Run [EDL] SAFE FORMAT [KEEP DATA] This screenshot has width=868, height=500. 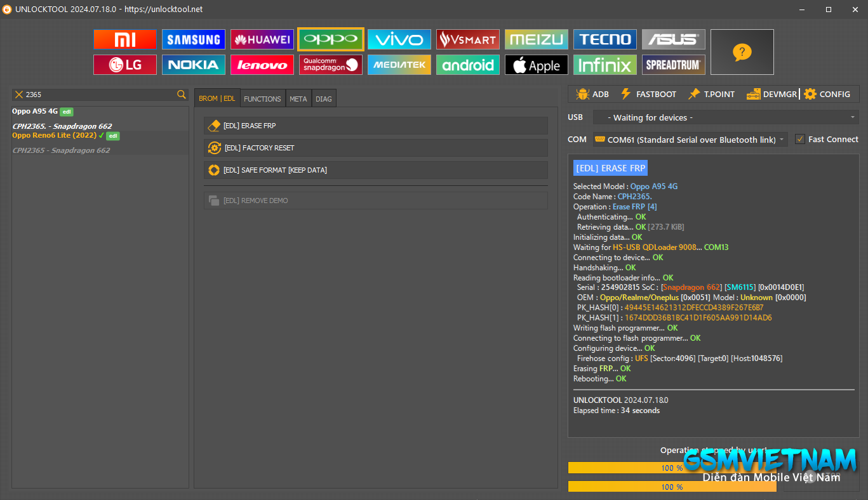(375, 170)
